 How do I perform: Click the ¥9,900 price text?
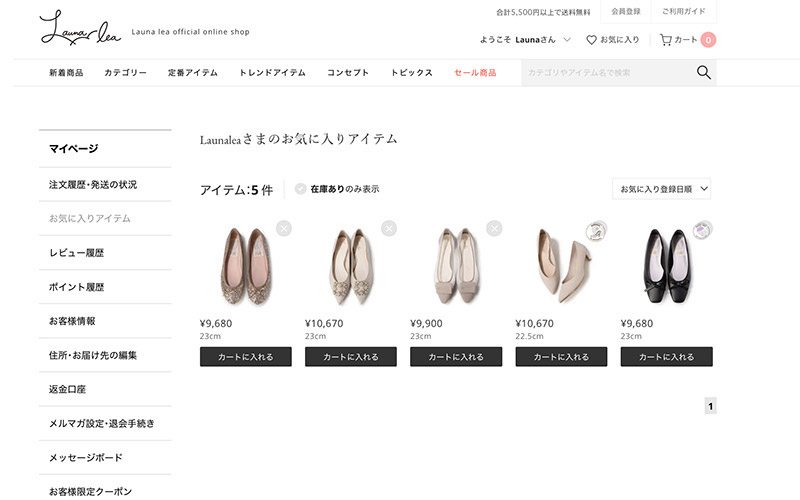426,323
